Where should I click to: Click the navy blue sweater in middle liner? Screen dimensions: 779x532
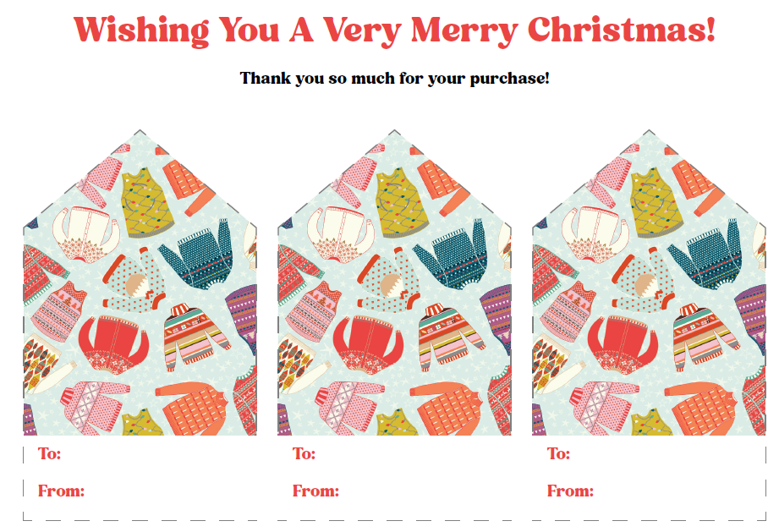coord(455,252)
